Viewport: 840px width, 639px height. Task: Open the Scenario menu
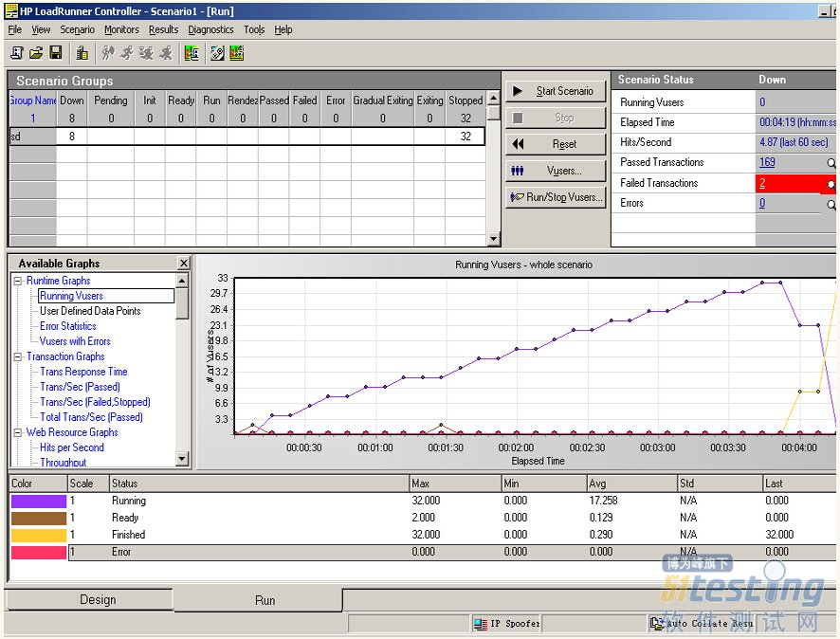pos(77,29)
